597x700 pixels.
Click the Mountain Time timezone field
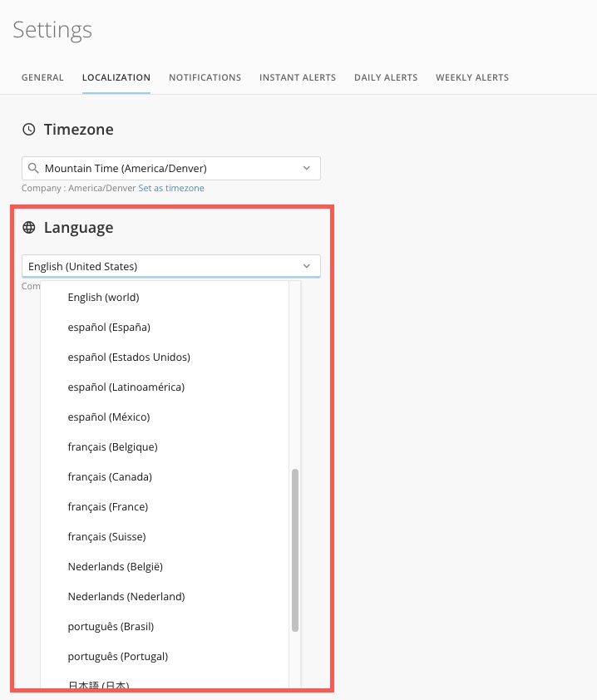(171, 168)
